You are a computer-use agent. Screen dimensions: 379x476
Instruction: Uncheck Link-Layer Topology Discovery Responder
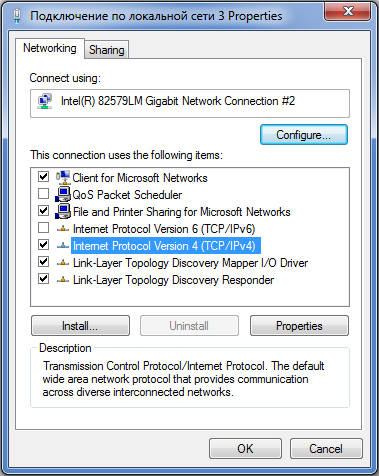click(x=43, y=278)
